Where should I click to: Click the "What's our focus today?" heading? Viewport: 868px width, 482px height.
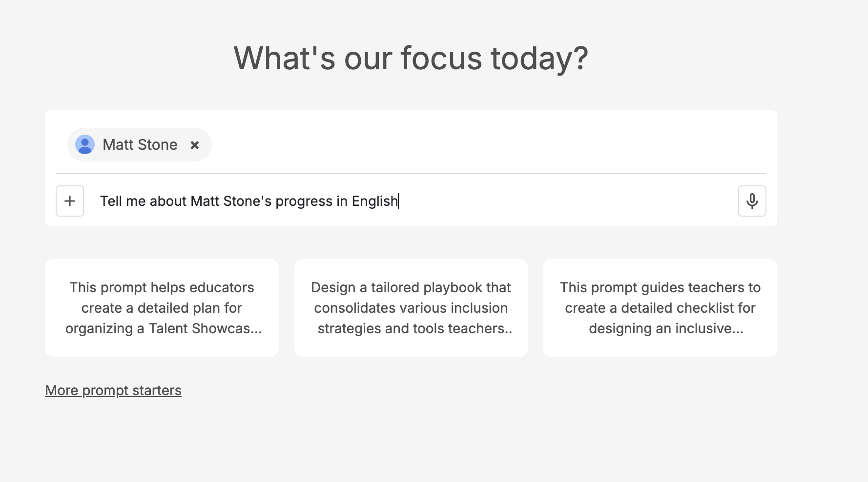(x=411, y=58)
